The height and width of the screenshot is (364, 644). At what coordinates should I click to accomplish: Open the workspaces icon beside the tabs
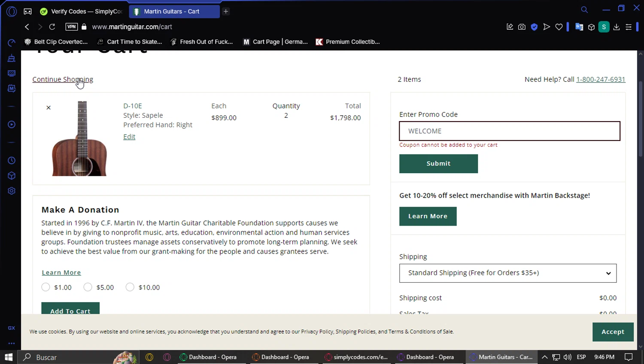27,12
